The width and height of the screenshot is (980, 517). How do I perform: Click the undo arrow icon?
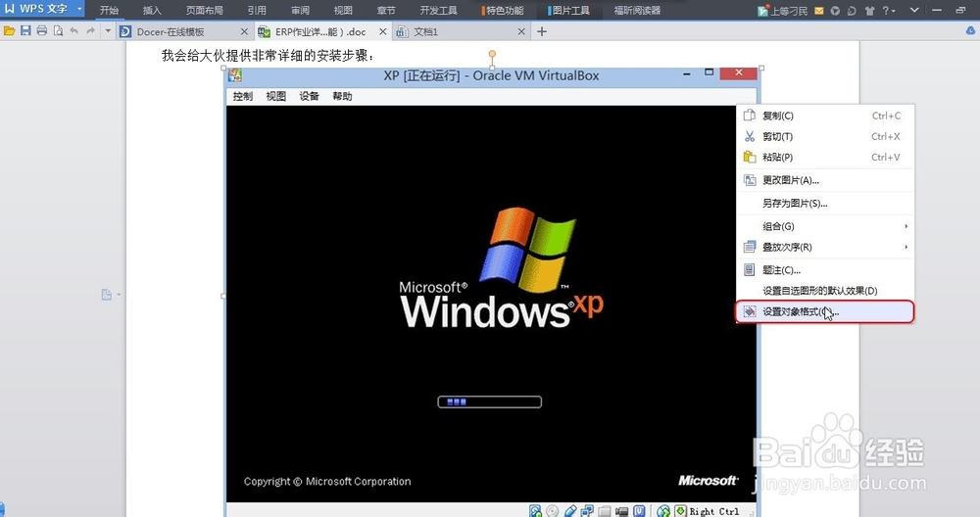[74, 30]
